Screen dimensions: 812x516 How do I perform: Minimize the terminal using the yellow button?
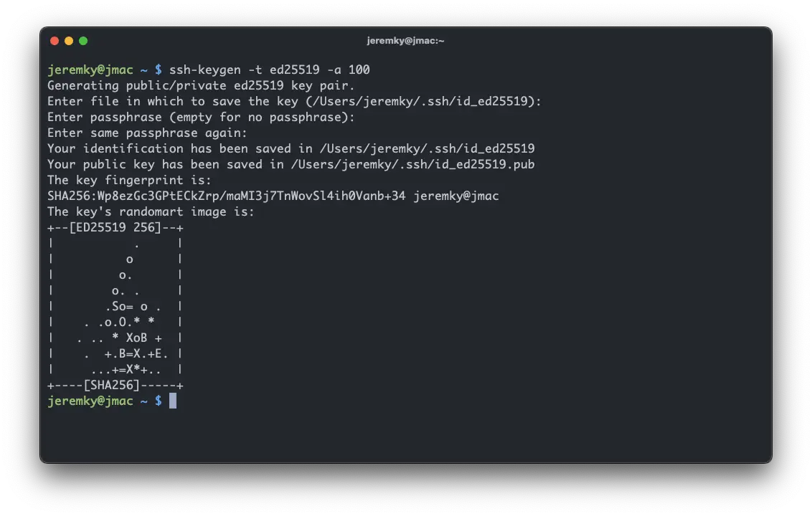[x=69, y=41]
